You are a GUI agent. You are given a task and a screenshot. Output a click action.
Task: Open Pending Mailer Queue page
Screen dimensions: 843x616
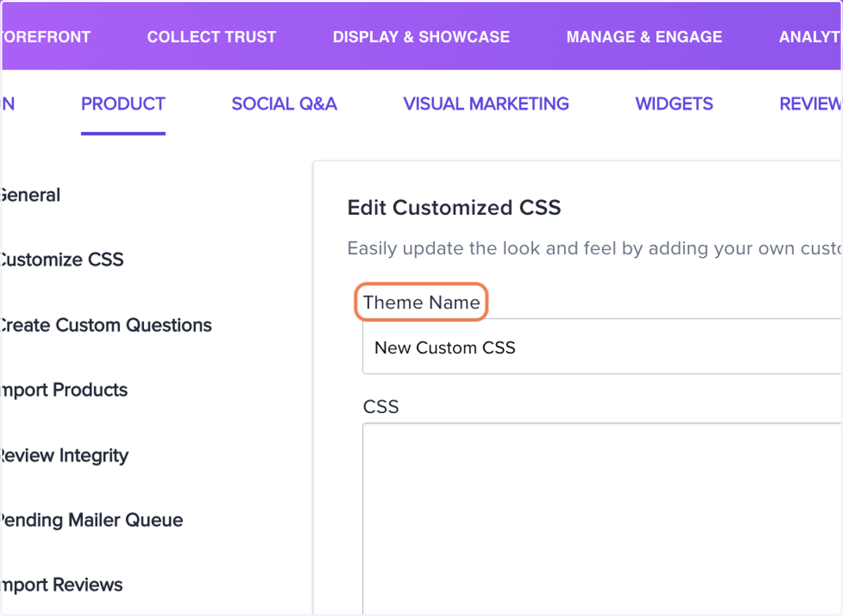[91, 520]
